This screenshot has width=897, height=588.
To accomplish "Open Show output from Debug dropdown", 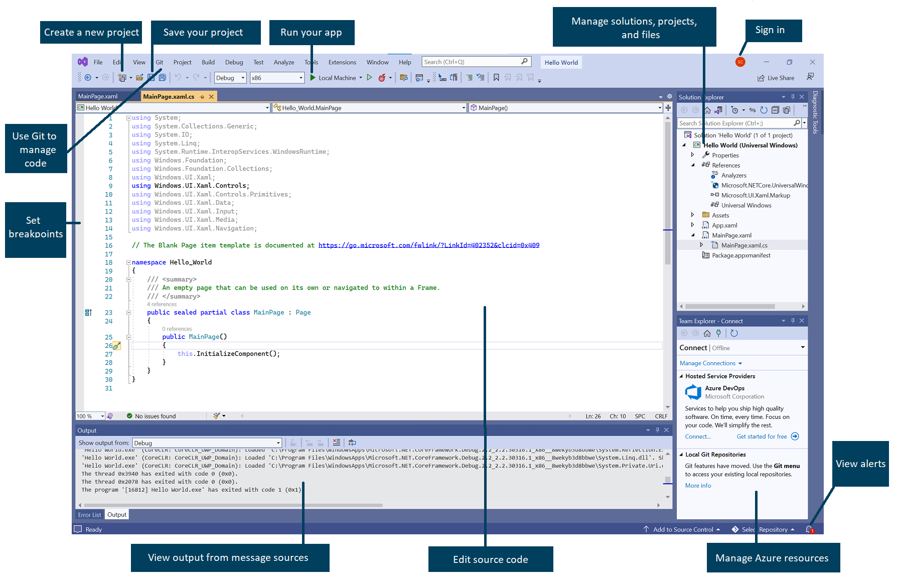I will 207,443.
